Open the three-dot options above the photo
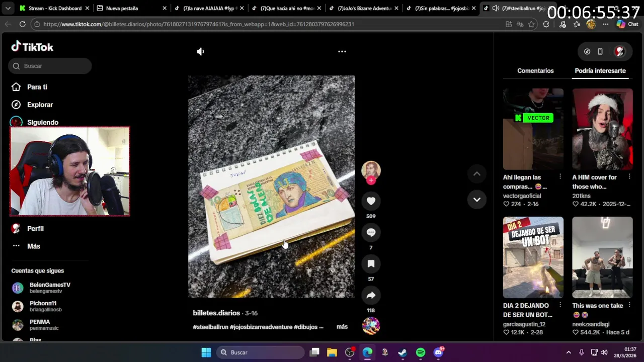 [x=342, y=51]
